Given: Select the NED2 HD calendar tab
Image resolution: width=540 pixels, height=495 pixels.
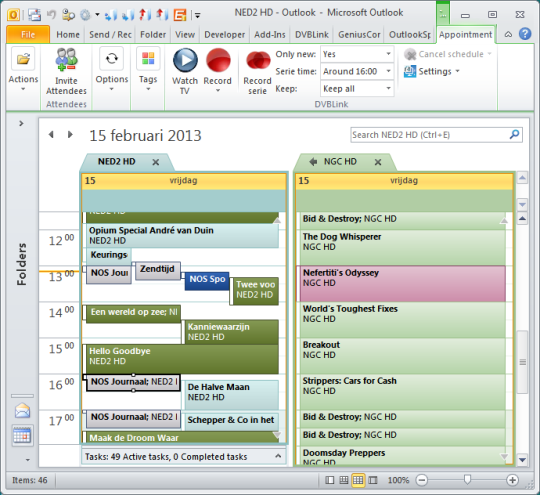Looking at the screenshot, I should (x=116, y=162).
